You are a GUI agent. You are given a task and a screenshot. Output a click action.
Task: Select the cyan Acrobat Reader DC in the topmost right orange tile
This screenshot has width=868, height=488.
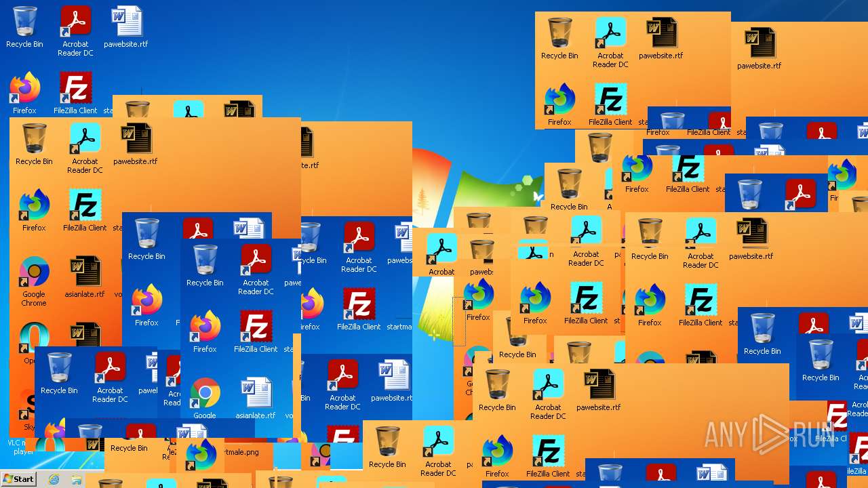(610, 43)
